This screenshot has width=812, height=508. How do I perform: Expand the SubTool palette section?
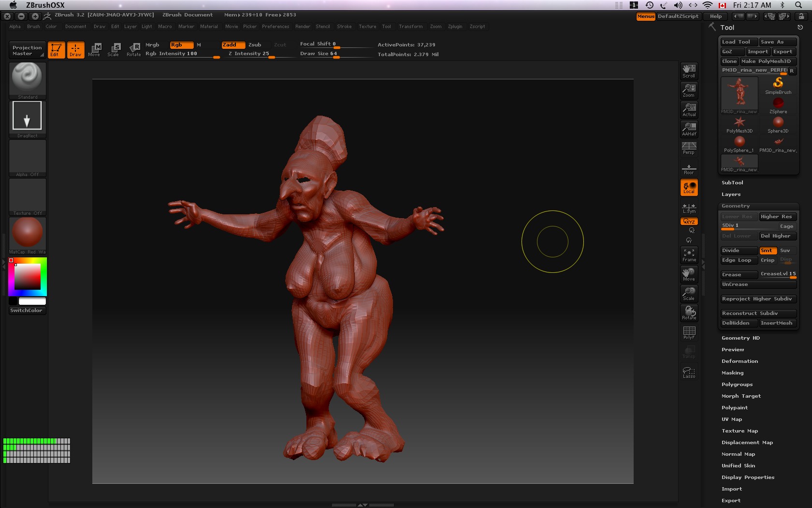tap(732, 182)
